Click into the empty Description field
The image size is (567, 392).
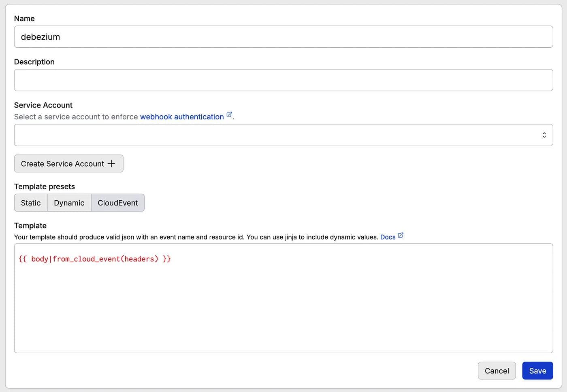click(x=283, y=80)
